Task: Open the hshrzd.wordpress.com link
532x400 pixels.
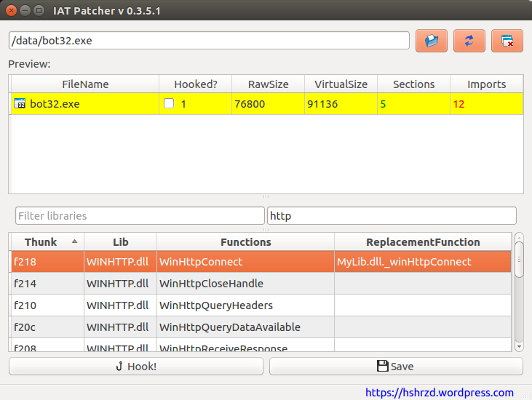Action: pos(439,392)
